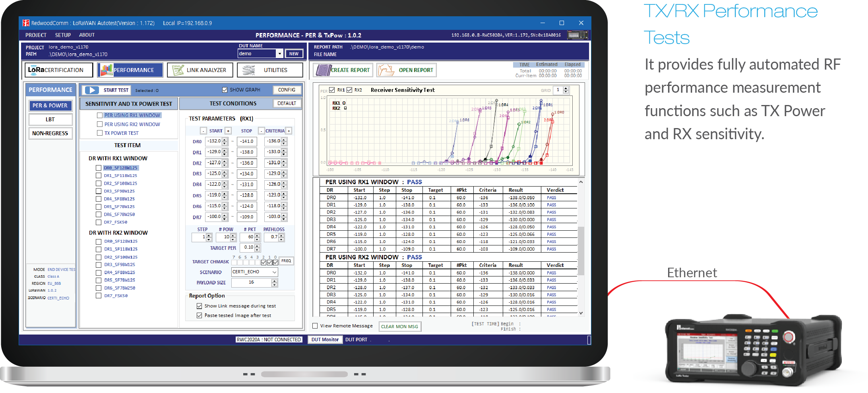The width and height of the screenshot is (868, 393).
Task: Switch to the PERFORMANCE tab
Action: (x=130, y=70)
